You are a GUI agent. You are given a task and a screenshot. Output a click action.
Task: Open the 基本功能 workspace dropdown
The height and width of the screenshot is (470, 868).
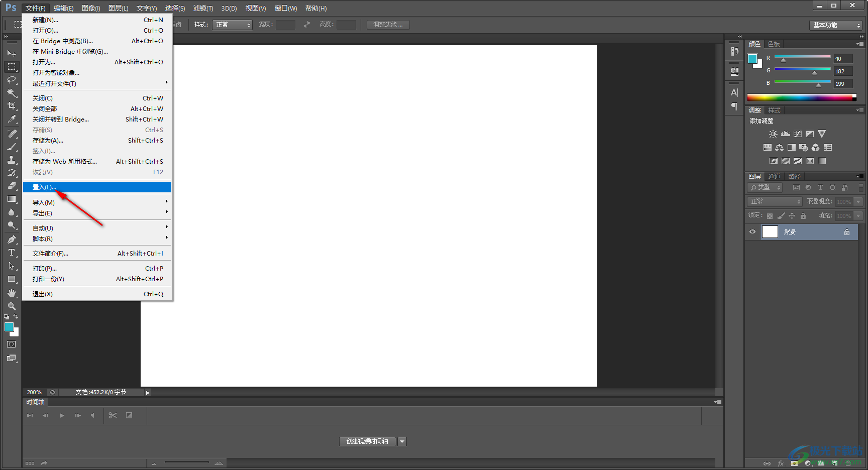click(836, 25)
